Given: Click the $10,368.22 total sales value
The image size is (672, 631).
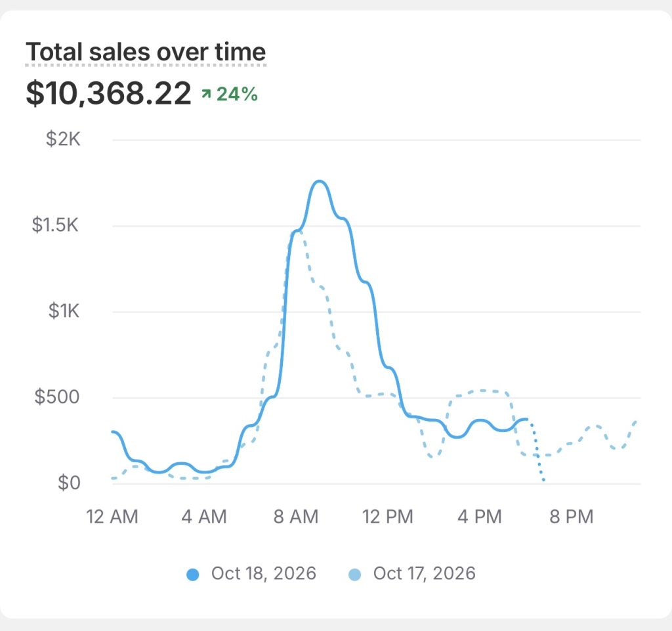Looking at the screenshot, I should pos(108,93).
